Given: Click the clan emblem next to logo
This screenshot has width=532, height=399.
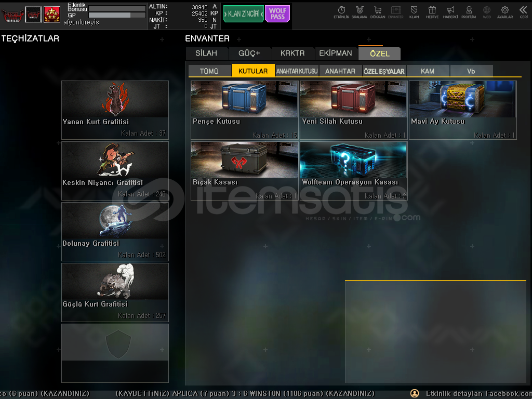Looking at the screenshot, I should click(33, 15).
